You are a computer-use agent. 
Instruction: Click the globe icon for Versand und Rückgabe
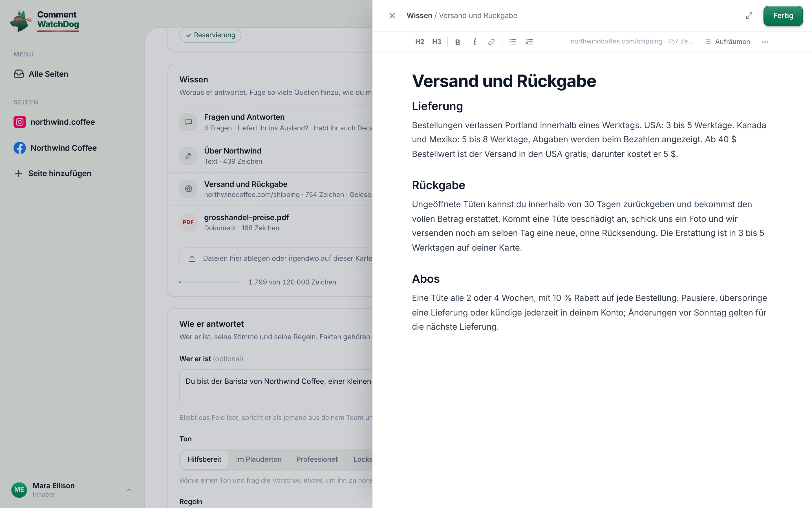point(188,189)
